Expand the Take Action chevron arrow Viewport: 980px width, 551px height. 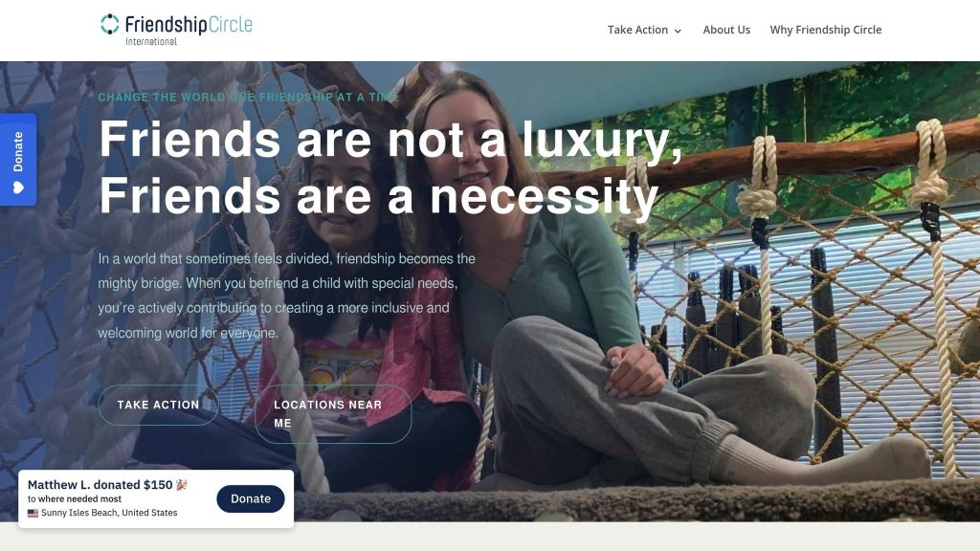pyautogui.click(x=678, y=31)
